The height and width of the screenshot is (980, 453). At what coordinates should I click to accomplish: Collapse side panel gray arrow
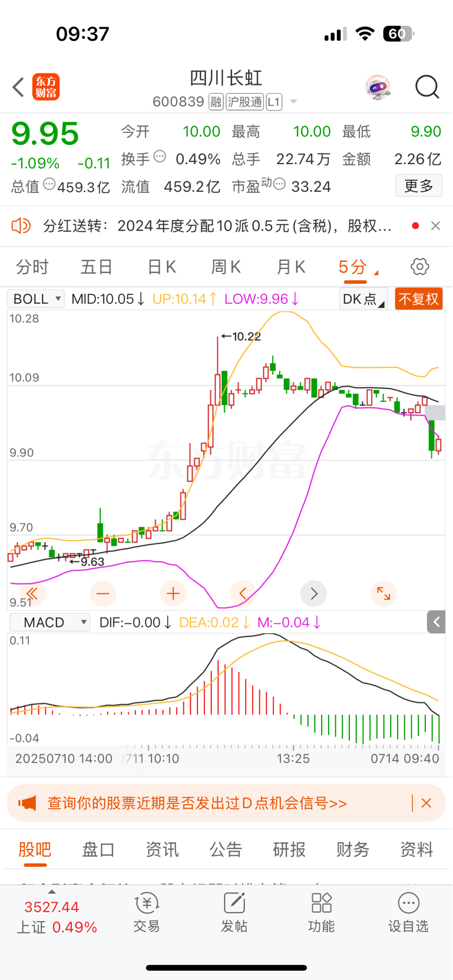tap(436, 622)
